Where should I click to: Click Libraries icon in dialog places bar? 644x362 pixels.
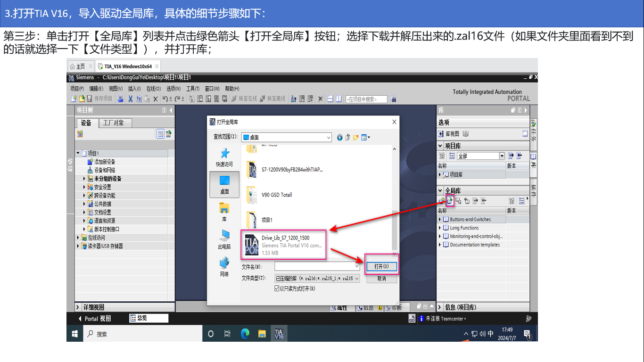[x=224, y=212]
